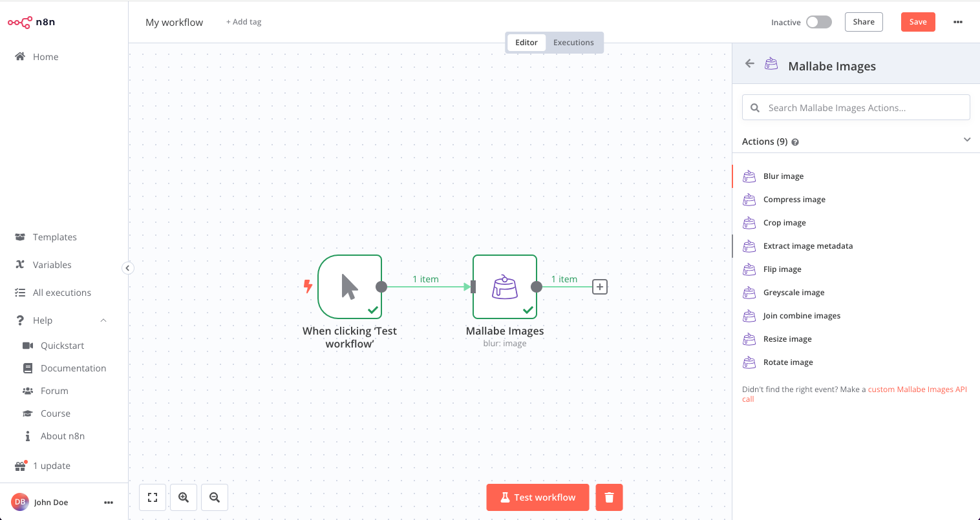Add a node after Mallabe Images
Screen dimensions: 980x520
pos(600,287)
